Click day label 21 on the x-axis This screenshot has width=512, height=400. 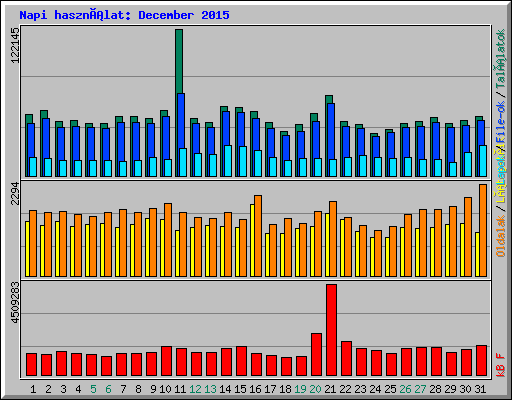[330, 389]
